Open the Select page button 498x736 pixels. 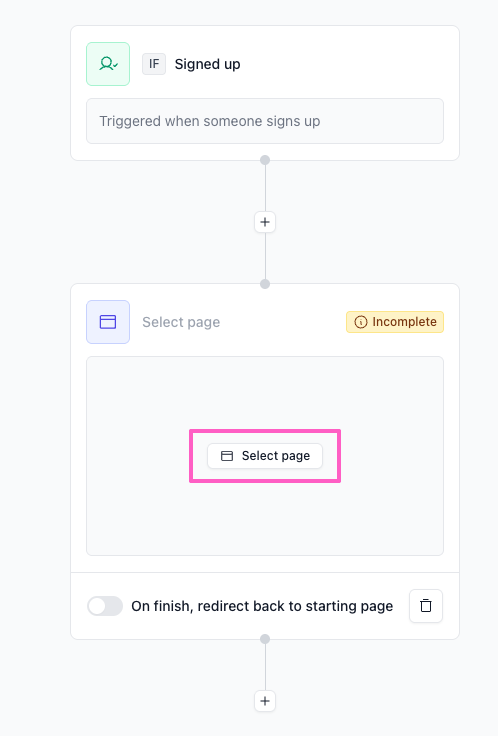265,456
